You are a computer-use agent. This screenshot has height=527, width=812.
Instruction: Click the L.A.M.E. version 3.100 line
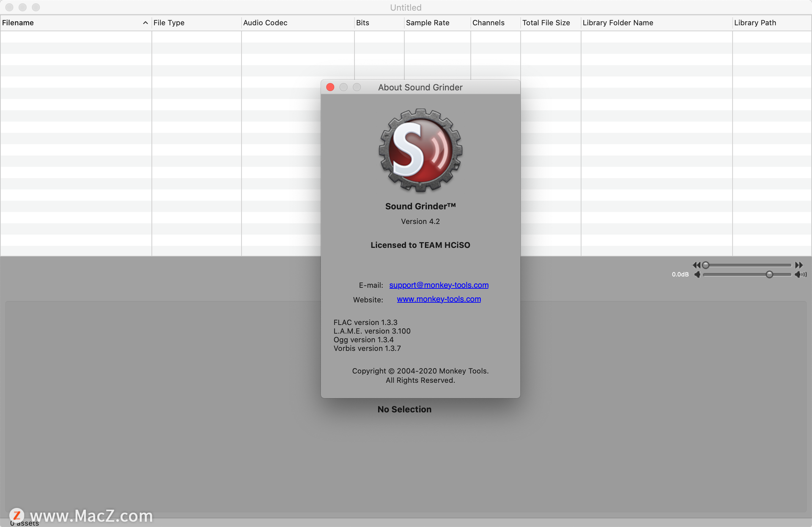[372, 331]
